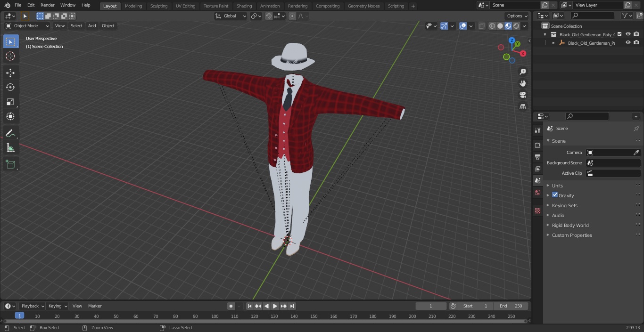Open the Global transform orientation dropdown
This screenshot has width=644, height=332.
click(x=231, y=16)
